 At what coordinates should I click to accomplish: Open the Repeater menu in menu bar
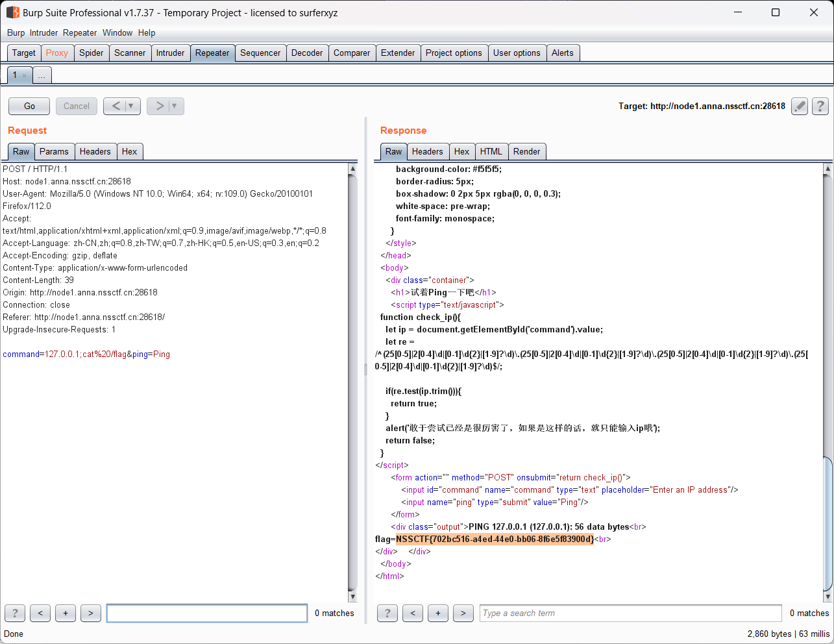click(80, 32)
